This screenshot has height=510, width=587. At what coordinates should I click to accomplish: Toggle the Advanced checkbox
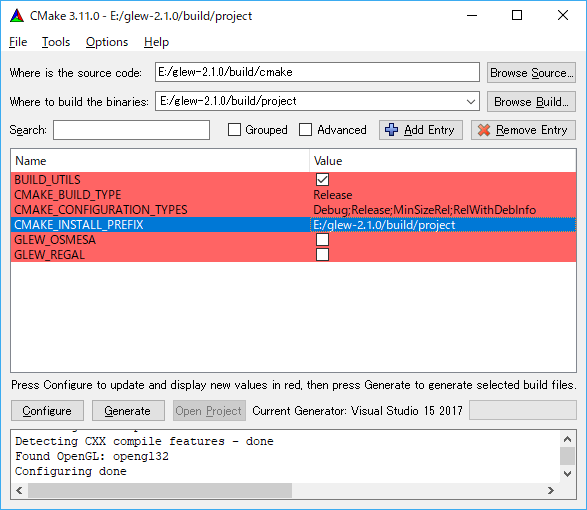coord(305,130)
